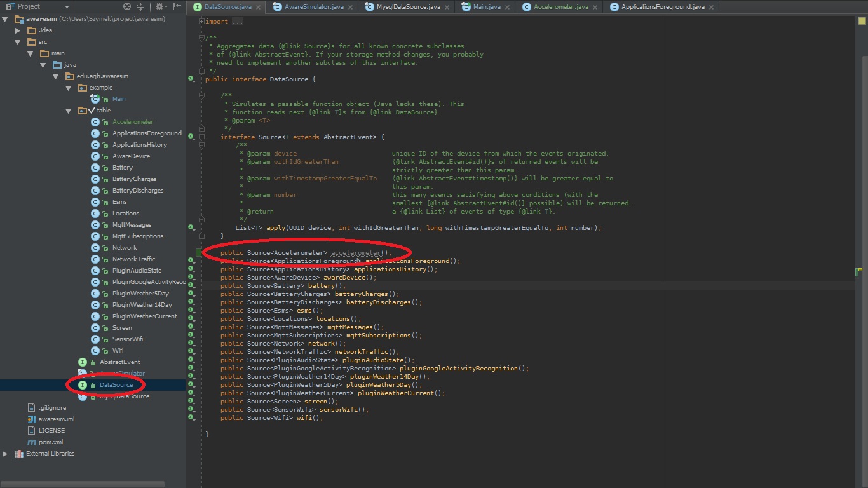The image size is (868, 488).
Task: Click the gutter icon next to the battery() method
Action: point(191,286)
